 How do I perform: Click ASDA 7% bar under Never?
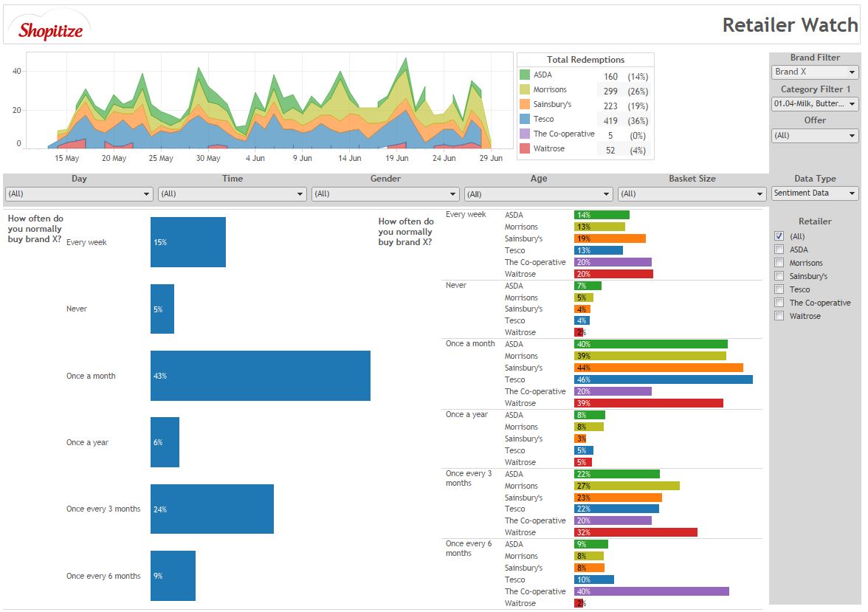click(588, 286)
